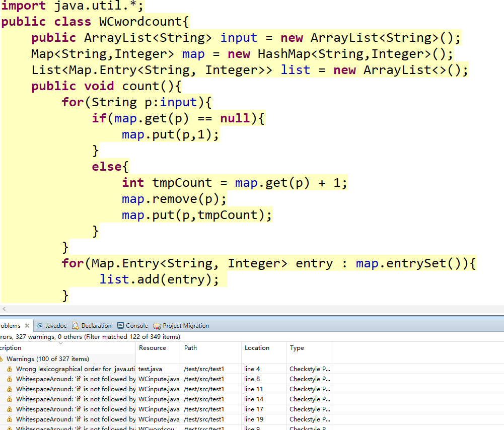
Task: Open the Project Migration tab
Action: pos(181,326)
